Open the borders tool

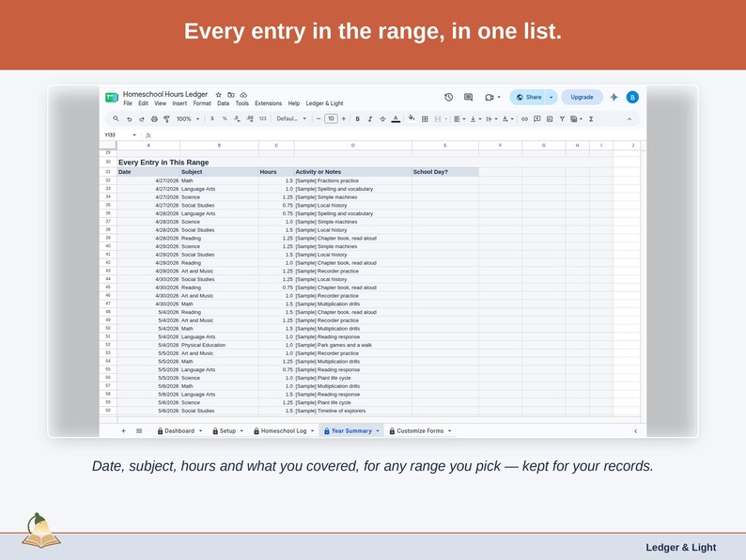(425, 119)
